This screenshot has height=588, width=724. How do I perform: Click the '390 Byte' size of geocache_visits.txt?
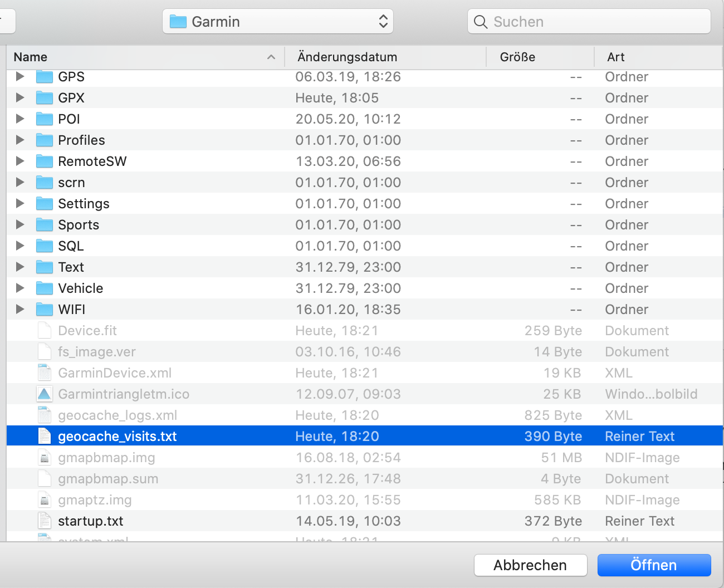pyautogui.click(x=553, y=436)
